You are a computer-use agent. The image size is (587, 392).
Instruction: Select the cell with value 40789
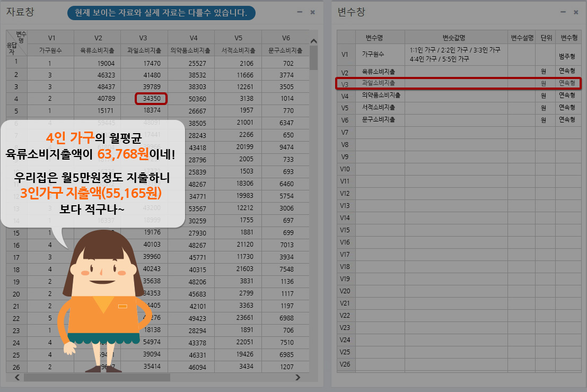point(98,99)
